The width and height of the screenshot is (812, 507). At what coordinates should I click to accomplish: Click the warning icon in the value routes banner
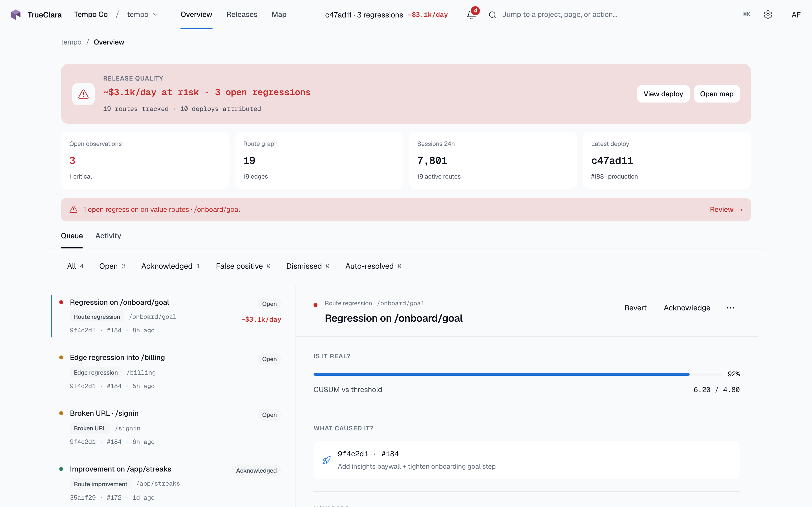74,209
